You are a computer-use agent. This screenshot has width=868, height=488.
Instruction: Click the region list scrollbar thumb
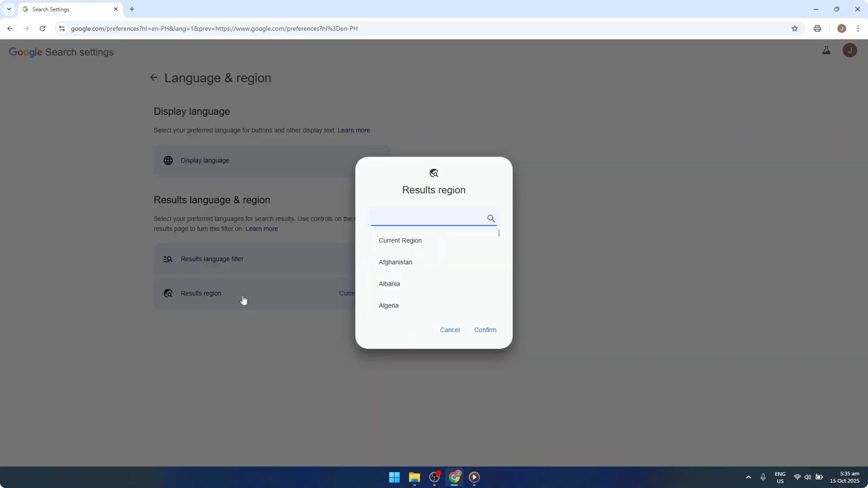[x=499, y=233]
